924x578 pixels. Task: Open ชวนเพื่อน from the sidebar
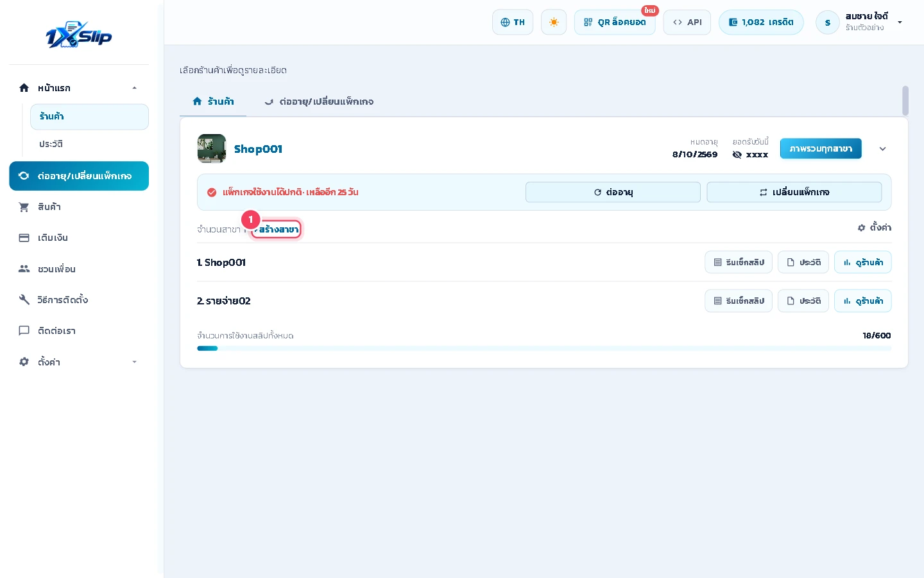point(79,269)
